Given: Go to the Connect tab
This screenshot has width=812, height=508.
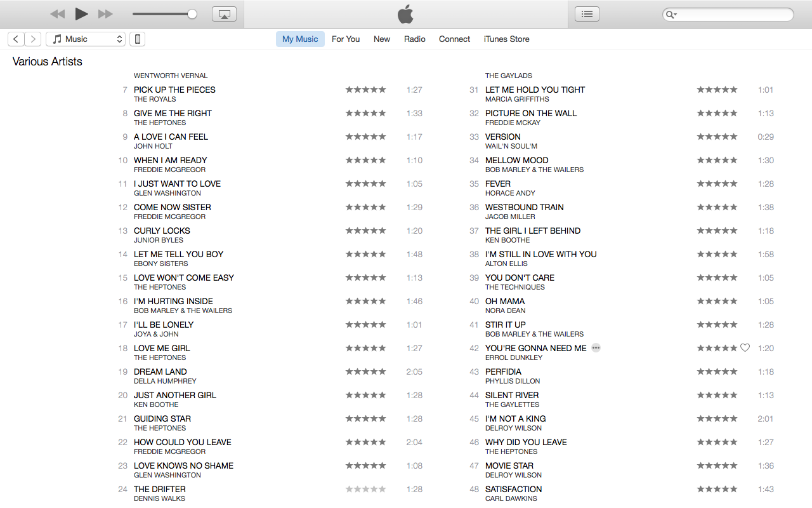Looking at the screenshot, I should [454, 39].
